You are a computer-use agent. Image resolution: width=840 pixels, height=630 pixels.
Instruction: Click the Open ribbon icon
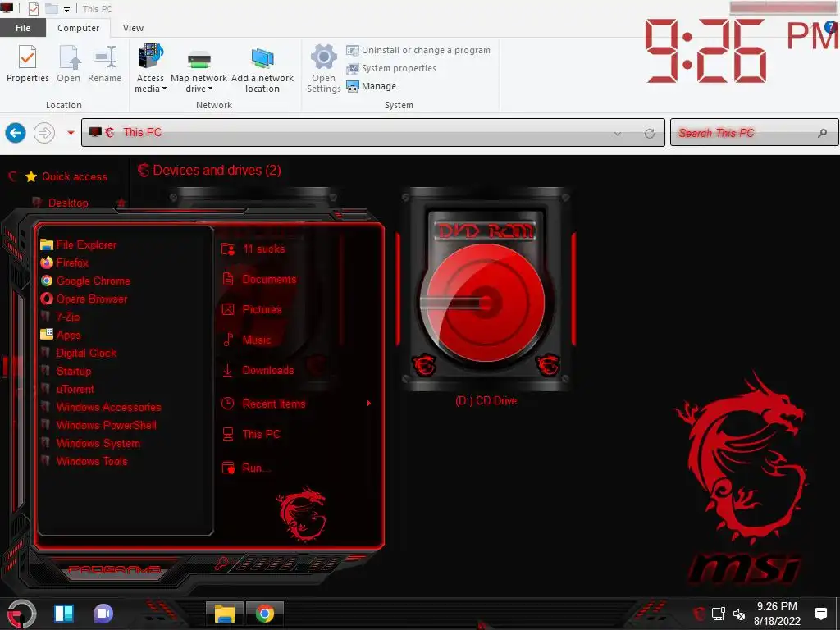[x=69, y=64]
